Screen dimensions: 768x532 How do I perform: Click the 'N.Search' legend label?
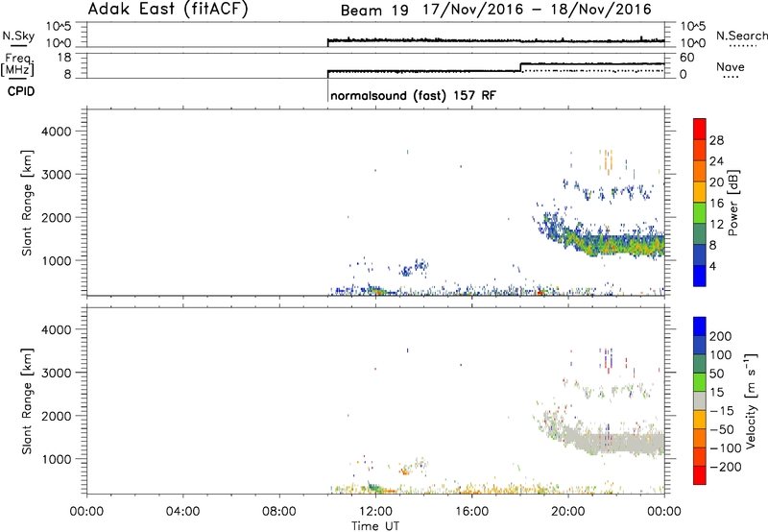(x=741, y=36)
